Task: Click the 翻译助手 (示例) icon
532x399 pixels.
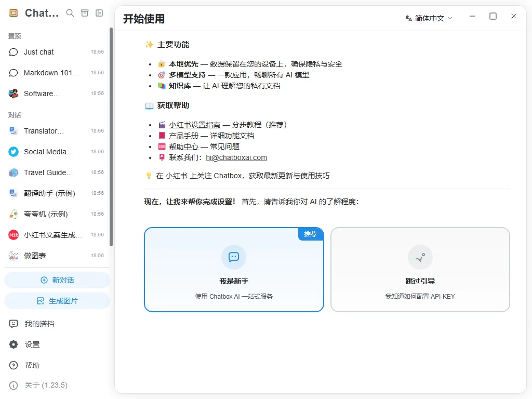Action: pos(14,193)
